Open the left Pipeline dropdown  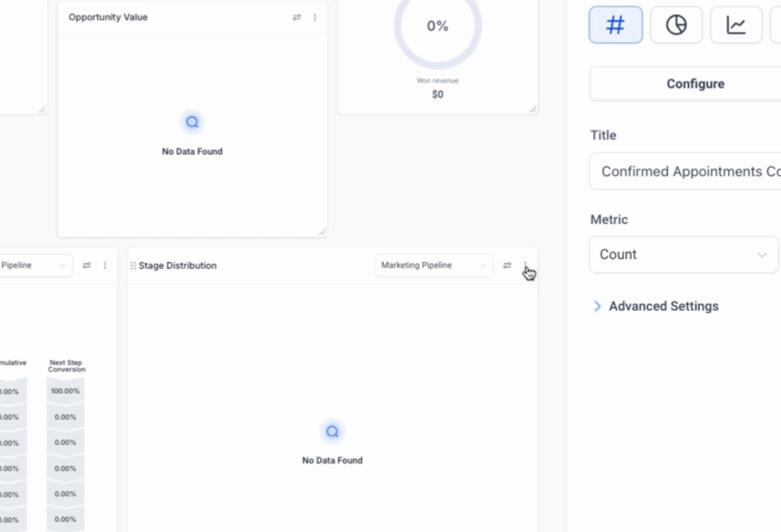coord(33,265)
